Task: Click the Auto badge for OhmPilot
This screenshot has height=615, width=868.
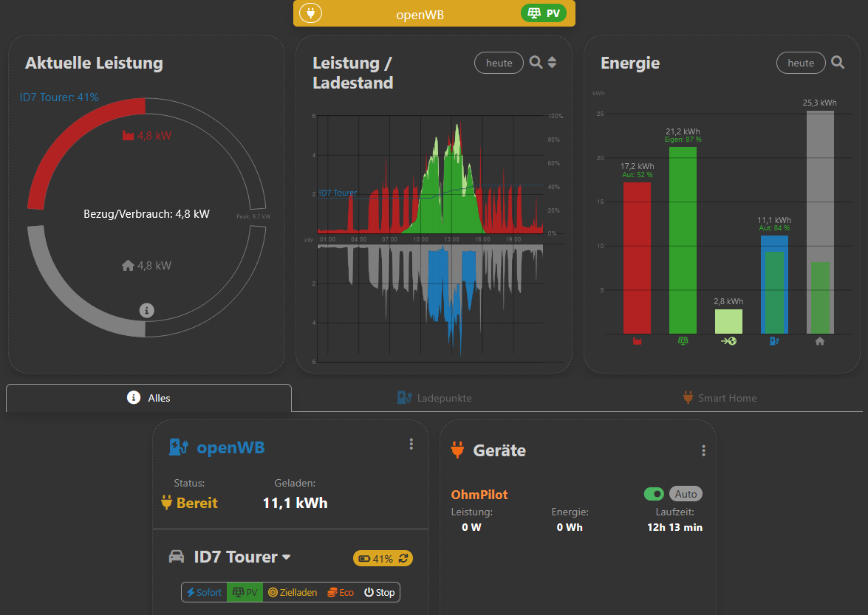Action: (x=686, y=494)
